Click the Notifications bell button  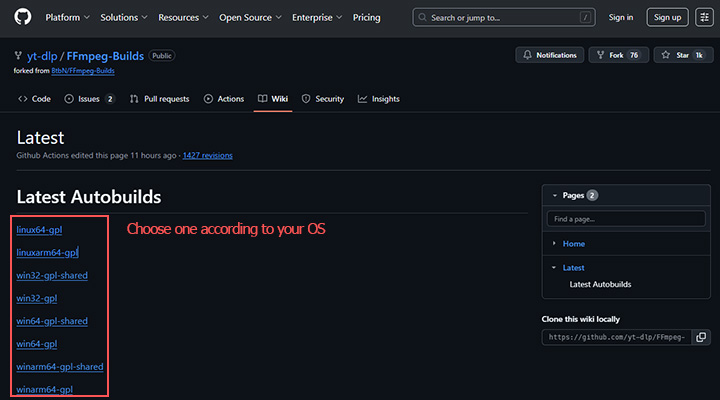[550, 55]
